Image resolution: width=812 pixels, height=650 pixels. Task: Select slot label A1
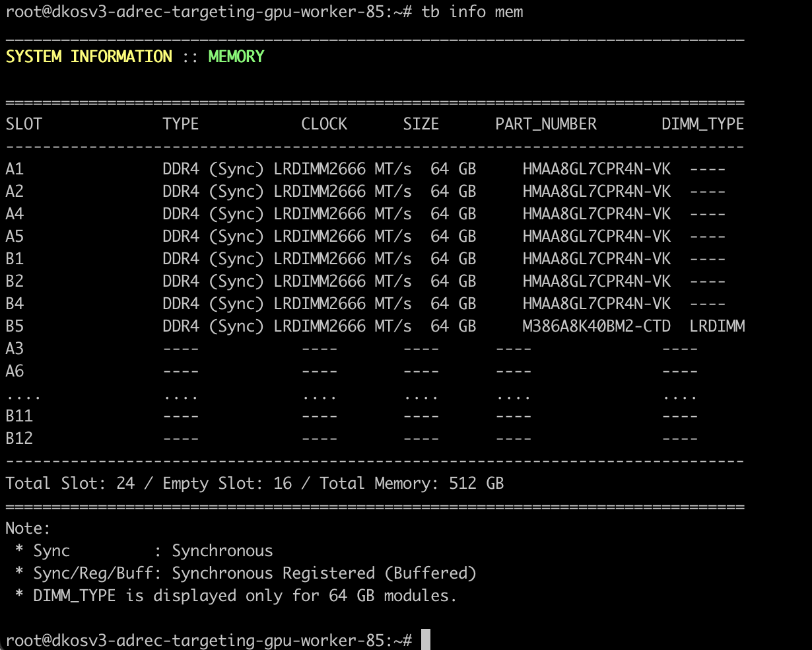[15, 169]
